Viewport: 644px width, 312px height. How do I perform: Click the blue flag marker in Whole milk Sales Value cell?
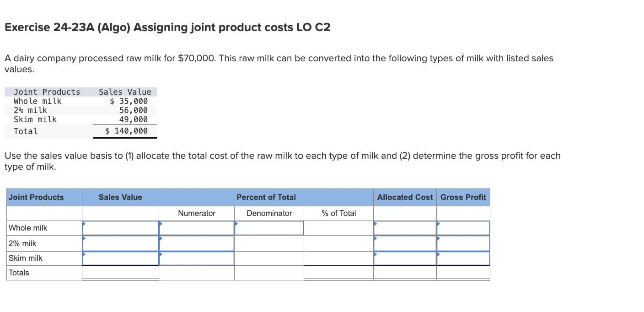pyautogui.click(x=84, y=224)
